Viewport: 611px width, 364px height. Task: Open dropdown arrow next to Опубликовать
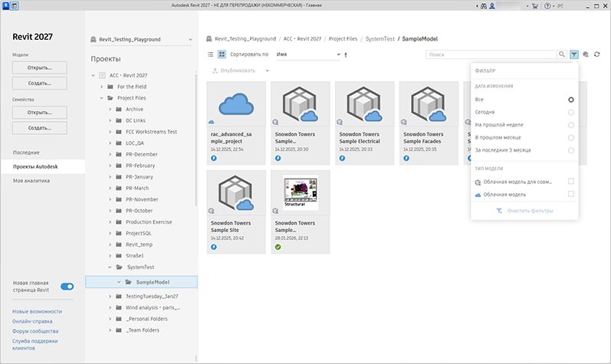268,71
